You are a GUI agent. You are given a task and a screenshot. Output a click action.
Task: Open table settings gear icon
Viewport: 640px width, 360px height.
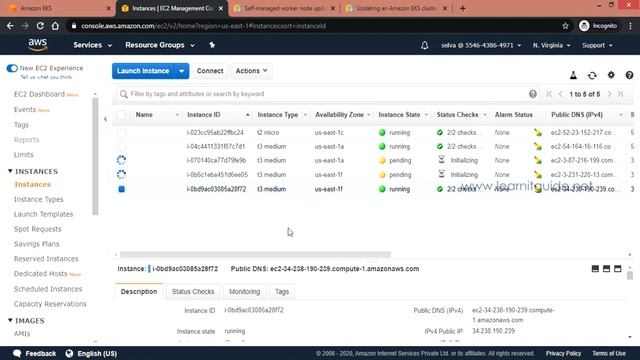click(x=611, y=75)
